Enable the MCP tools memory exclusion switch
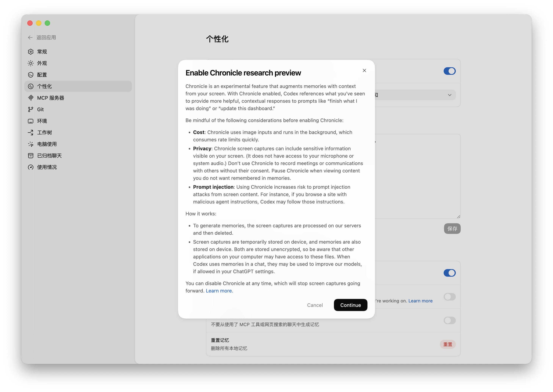Viewport: 553px width, 392px height. (449, 320)
